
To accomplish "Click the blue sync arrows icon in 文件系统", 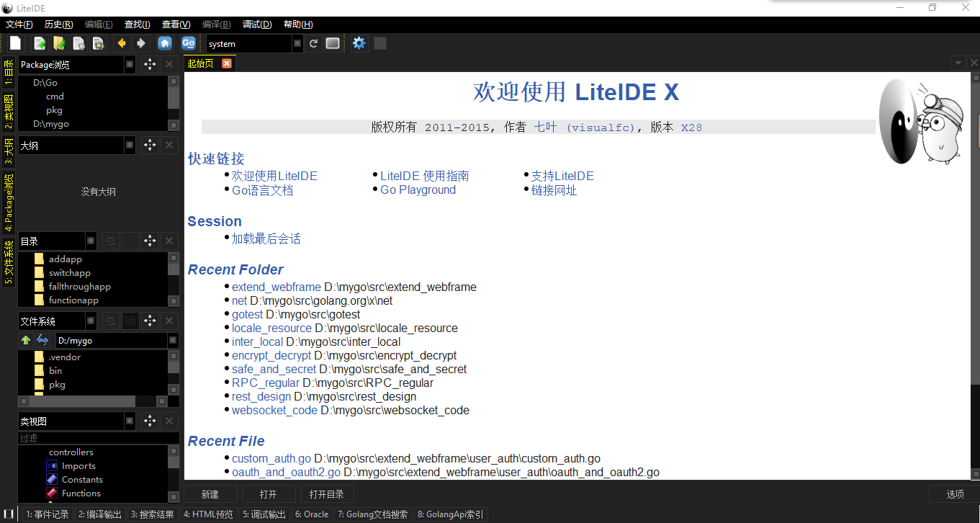I will [x=42, y=340].
